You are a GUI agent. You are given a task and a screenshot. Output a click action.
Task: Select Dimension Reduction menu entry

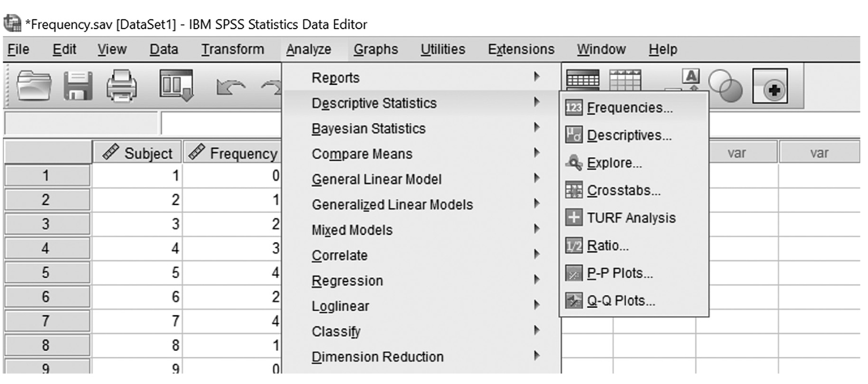(x=421, y=356)
